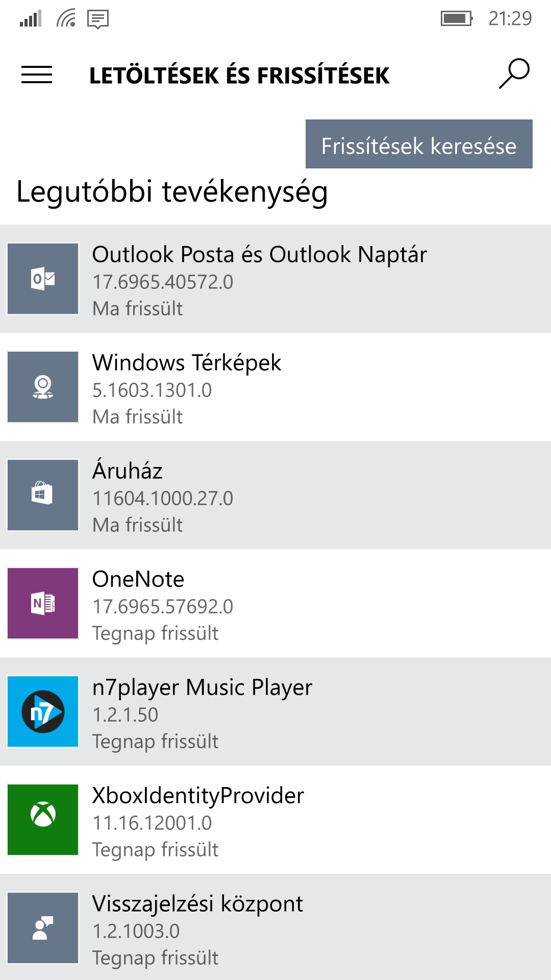Viewport: 551px width, 980px height.
Task: Click the green Xbox icon tile
Action: (43, 820)
